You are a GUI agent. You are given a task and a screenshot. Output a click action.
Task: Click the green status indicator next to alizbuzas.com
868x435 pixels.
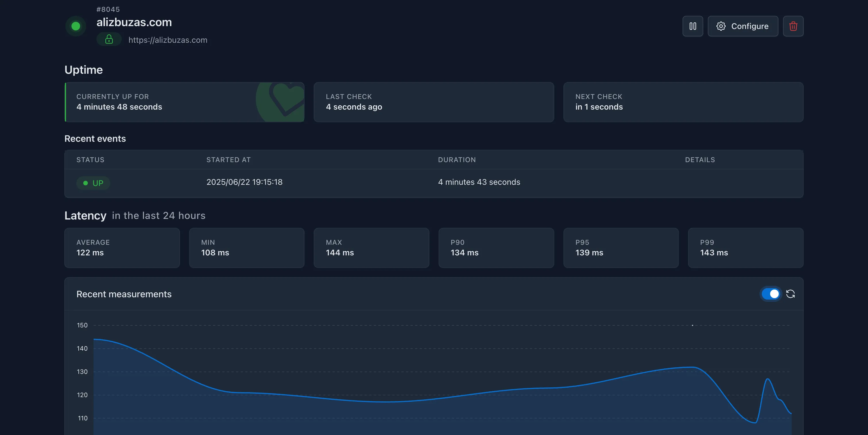click(x=76, y=26)
